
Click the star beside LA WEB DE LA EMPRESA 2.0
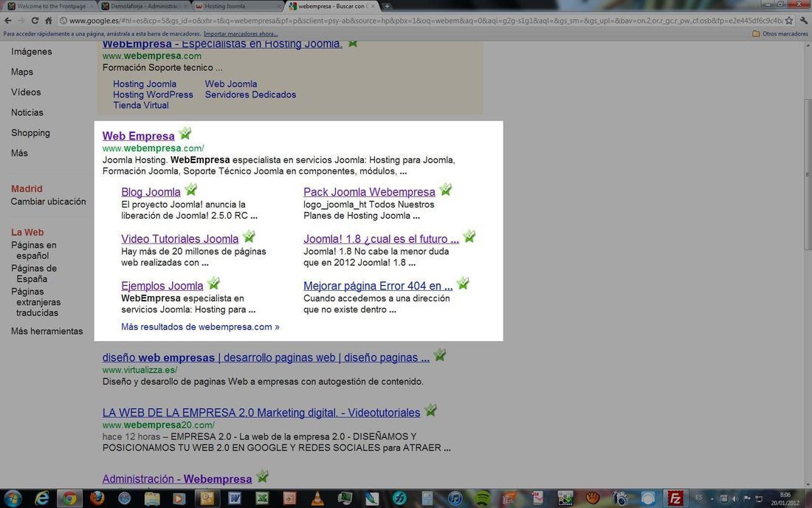pos(430,410)
